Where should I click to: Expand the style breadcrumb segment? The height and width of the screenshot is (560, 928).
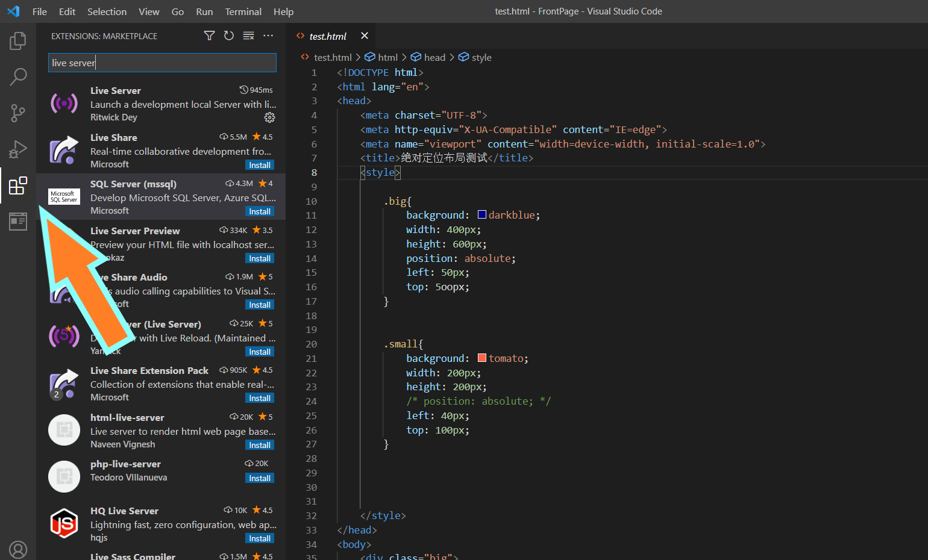point(481,57)
